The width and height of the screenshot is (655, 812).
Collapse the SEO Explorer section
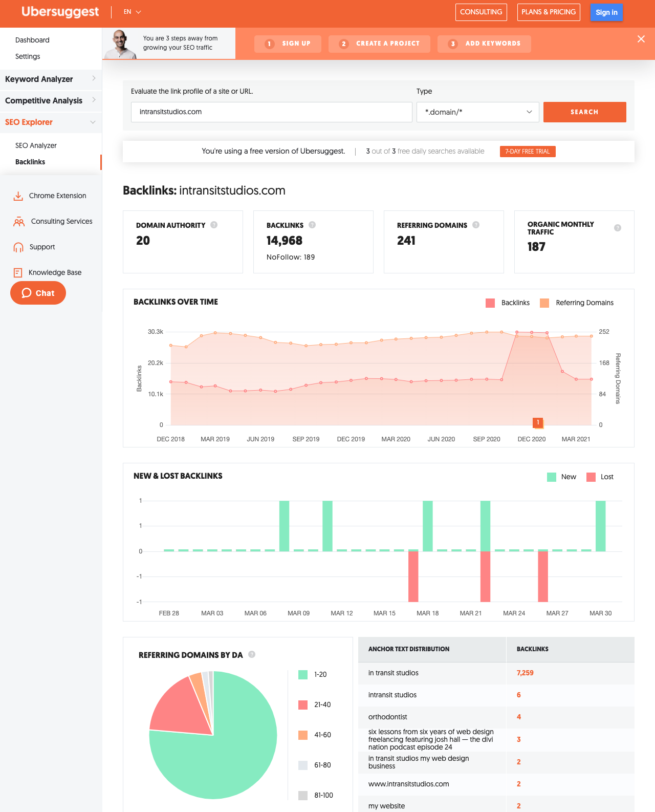[x=51, y=122]
